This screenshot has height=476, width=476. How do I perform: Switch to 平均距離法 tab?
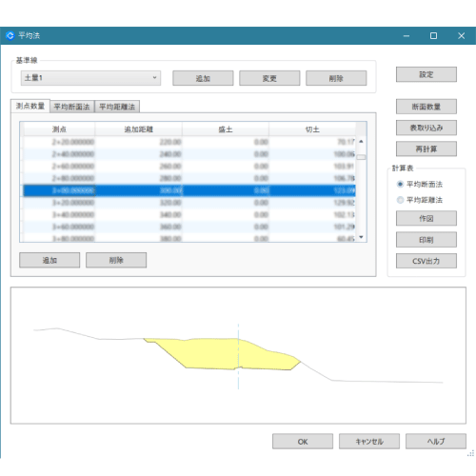[x=117, y=107]
